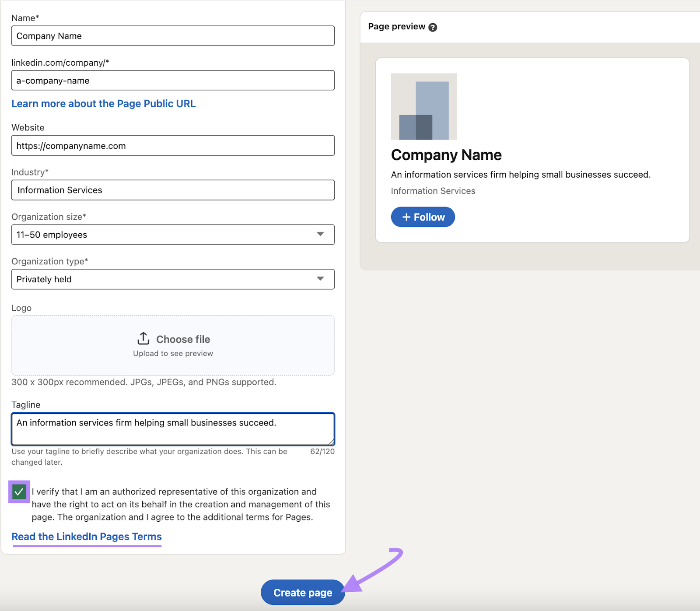Open Learn more about the Page Public URL
700x611 pixels.
click(x=104, y=104)
